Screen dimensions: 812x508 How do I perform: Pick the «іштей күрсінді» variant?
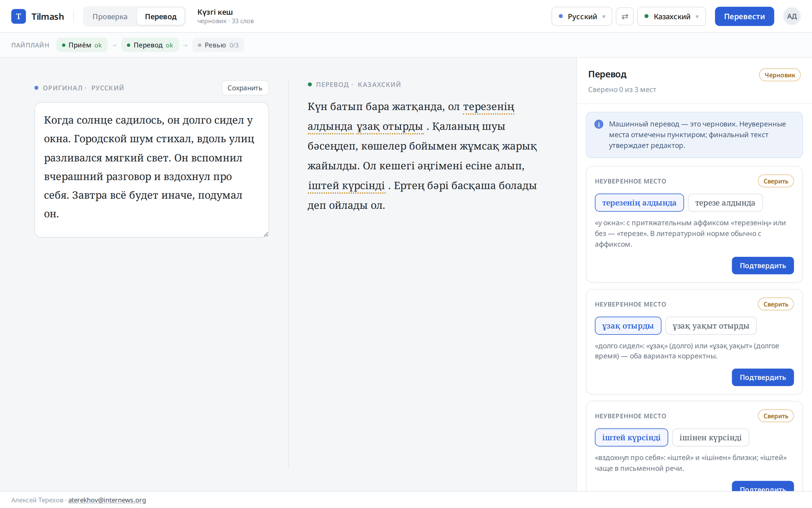coord(631,438)
